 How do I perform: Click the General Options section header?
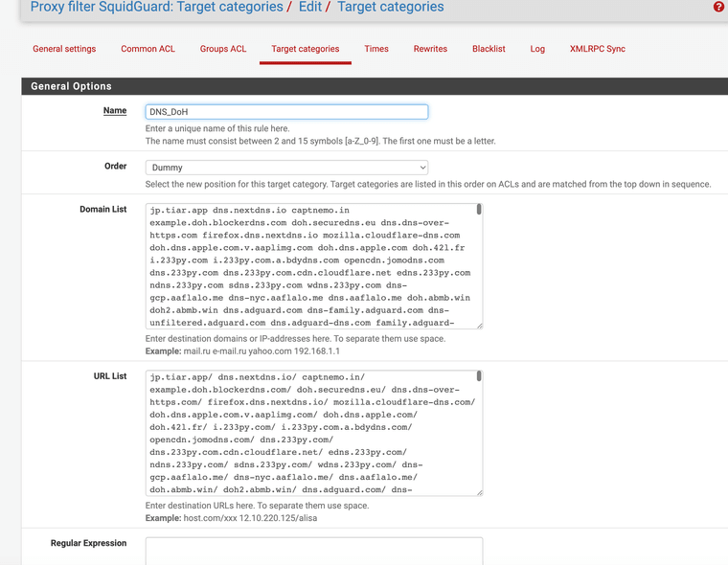pyautogui.click(x=375, y=86)
